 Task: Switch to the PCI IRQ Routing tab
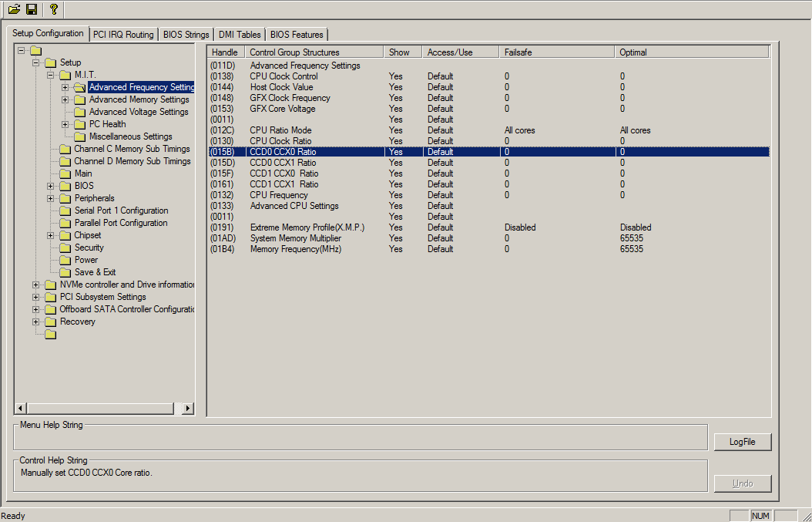123,35
